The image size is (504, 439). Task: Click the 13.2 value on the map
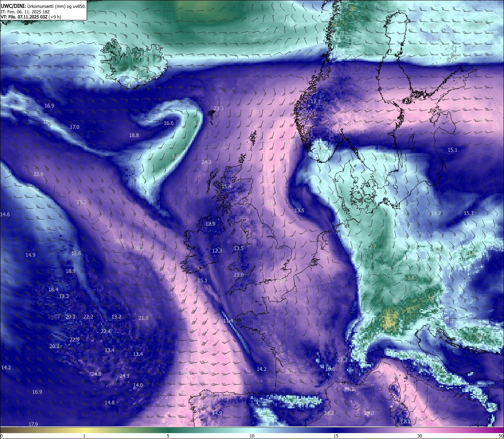[x=116, y=317]
